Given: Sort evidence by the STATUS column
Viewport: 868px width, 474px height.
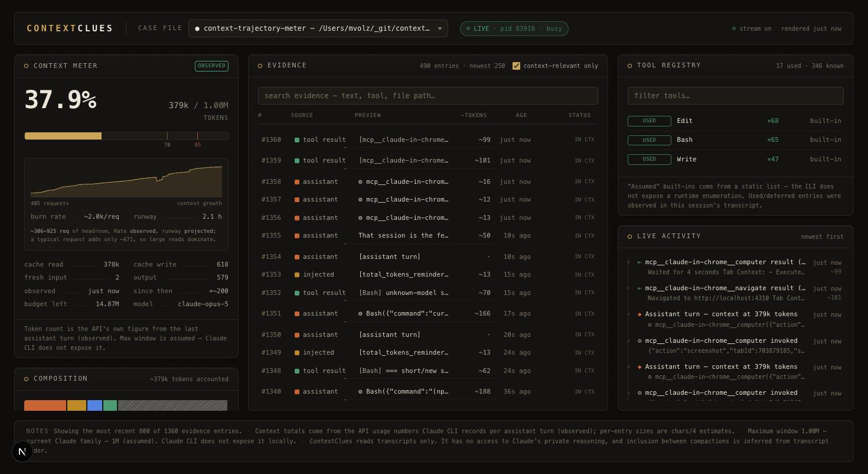Looking at the screenshot, I should [580, 115].
